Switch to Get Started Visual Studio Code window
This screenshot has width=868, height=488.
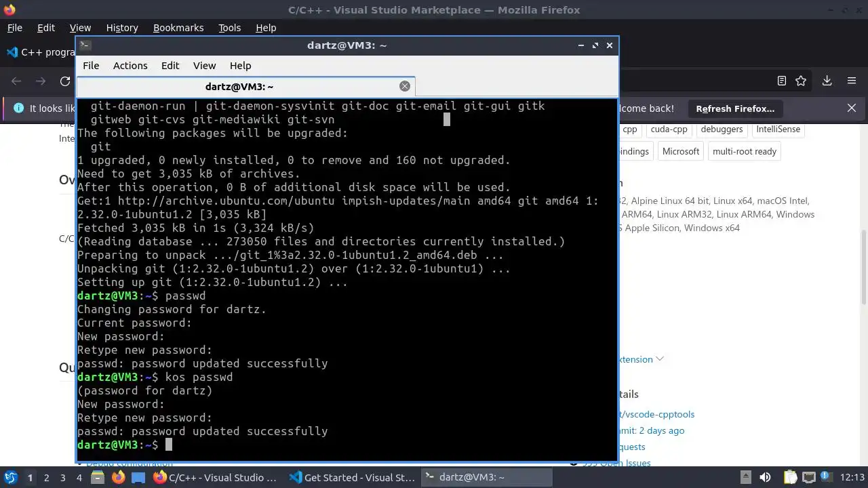352,478
